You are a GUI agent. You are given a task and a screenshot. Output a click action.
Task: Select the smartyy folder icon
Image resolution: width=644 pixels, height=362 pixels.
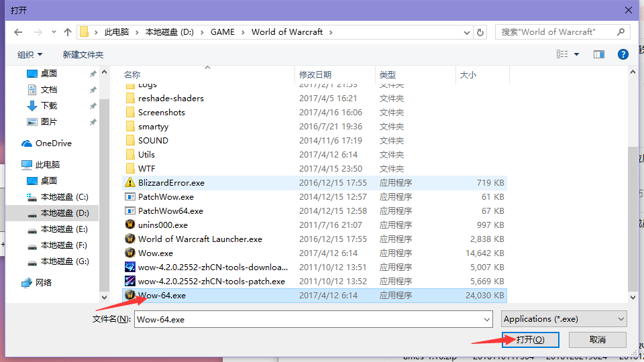130,126
